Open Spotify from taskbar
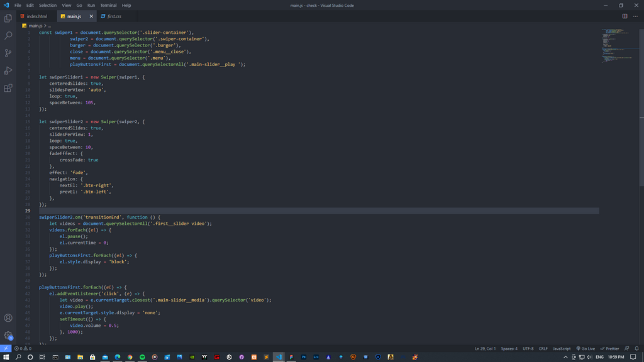Screen dimensions: 644x362 (x=142, y=357)
